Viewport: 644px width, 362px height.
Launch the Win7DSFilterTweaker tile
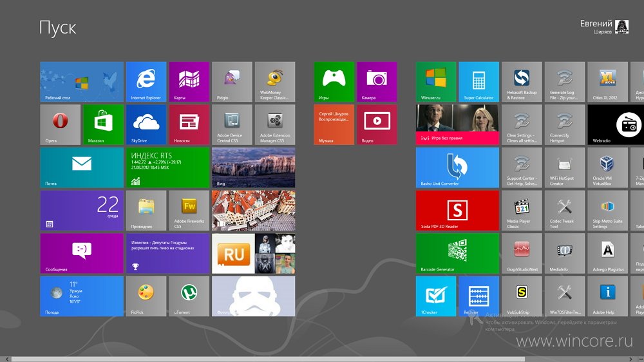(565, 296)
